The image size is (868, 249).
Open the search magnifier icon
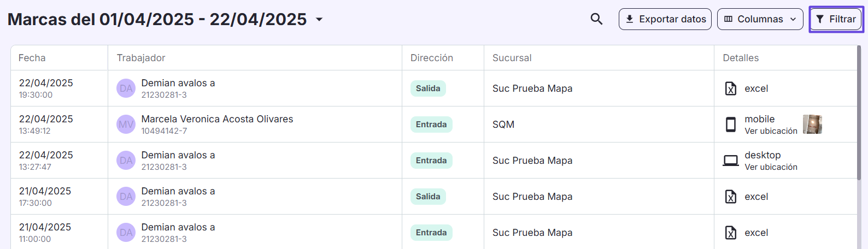pyautogui.click(x=596, y=19)
